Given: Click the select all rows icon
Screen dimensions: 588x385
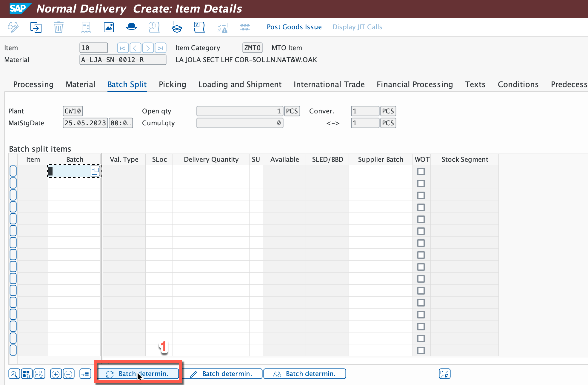Looking at the screenshot, I should click(x=27, y=374).
